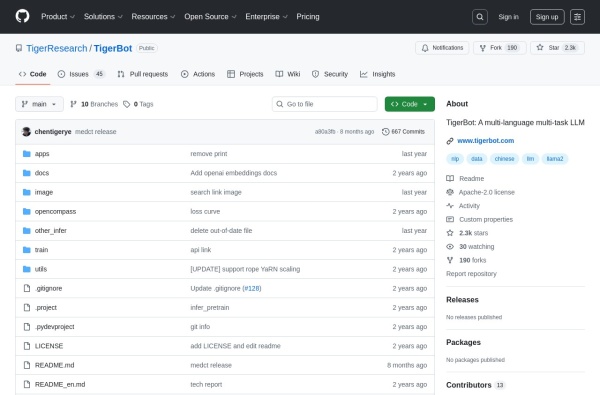Click the book icon next to Readme
600x395 pixels.
[x=450, y=178]
